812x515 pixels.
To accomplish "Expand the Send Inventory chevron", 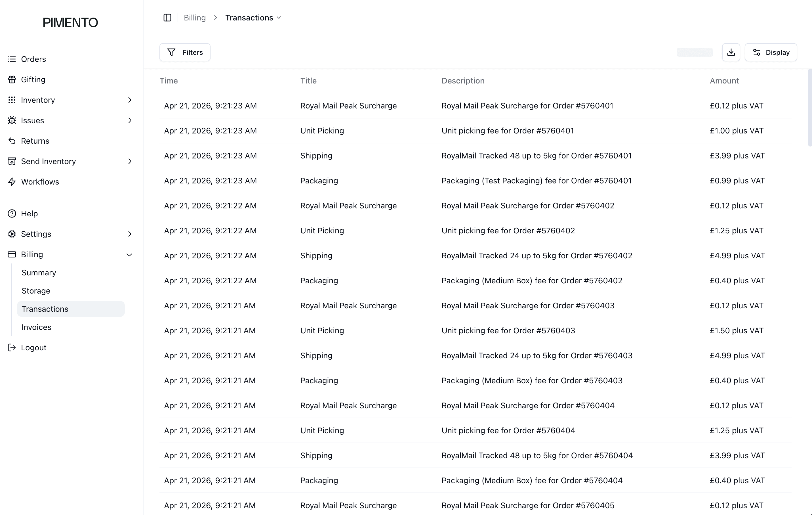I will pos(130,162).
